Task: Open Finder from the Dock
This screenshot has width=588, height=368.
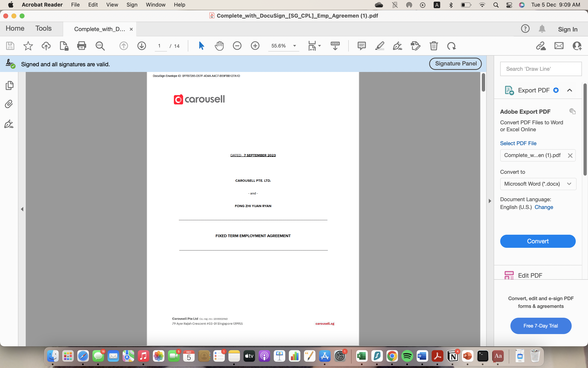Action: (53, 356)
